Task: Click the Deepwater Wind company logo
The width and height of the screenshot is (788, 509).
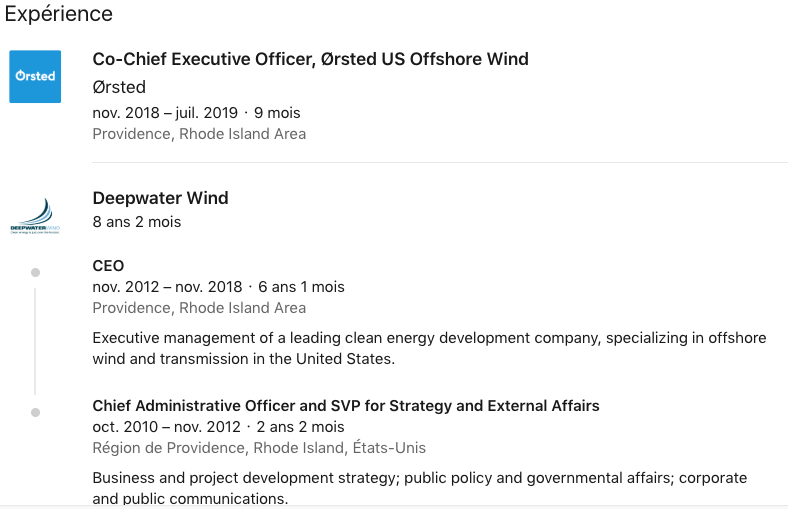Action: click(x=35, y=216)
